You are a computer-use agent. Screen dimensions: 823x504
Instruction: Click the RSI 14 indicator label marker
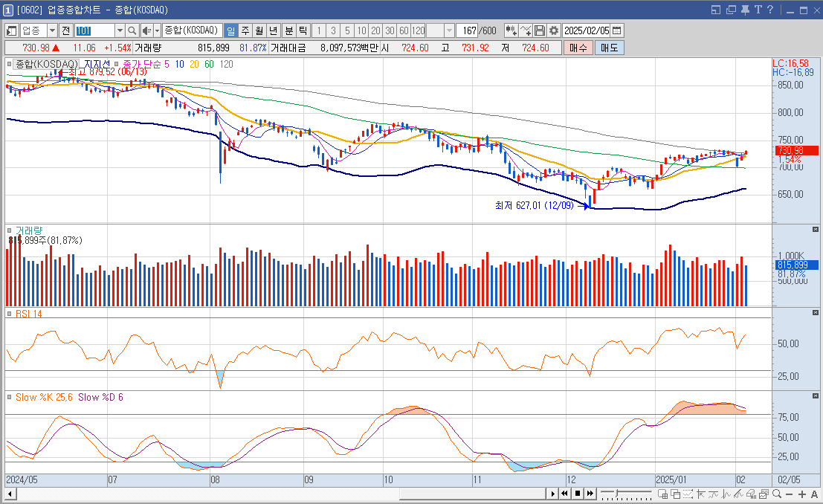(10, 314)
